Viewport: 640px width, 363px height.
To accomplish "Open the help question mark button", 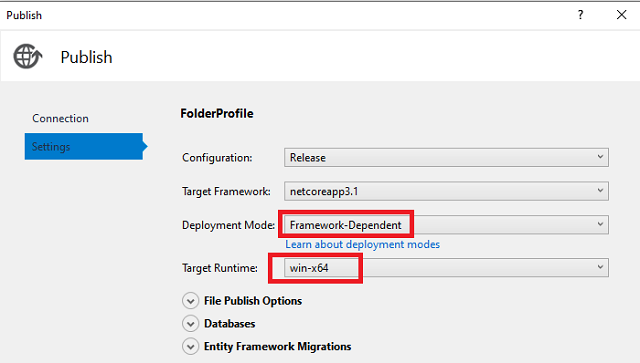I will click(580, 15).
